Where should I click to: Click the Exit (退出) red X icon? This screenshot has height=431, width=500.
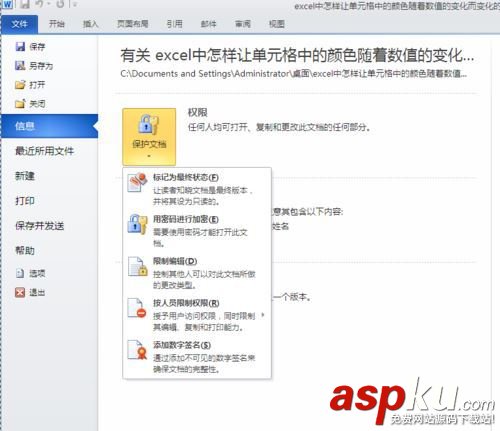click(x=20, y=292)
